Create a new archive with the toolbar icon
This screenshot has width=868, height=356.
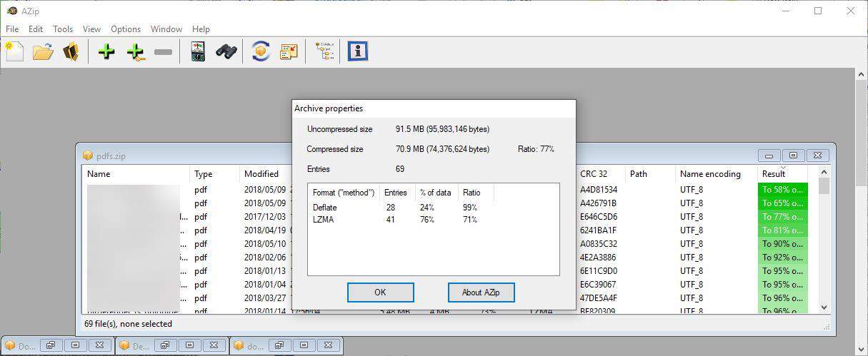coord(14,51)
